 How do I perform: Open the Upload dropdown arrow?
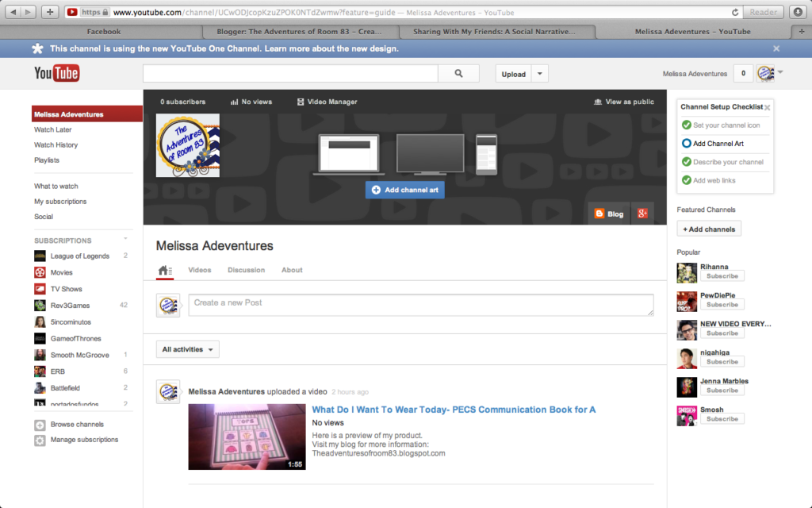[539, 74]
